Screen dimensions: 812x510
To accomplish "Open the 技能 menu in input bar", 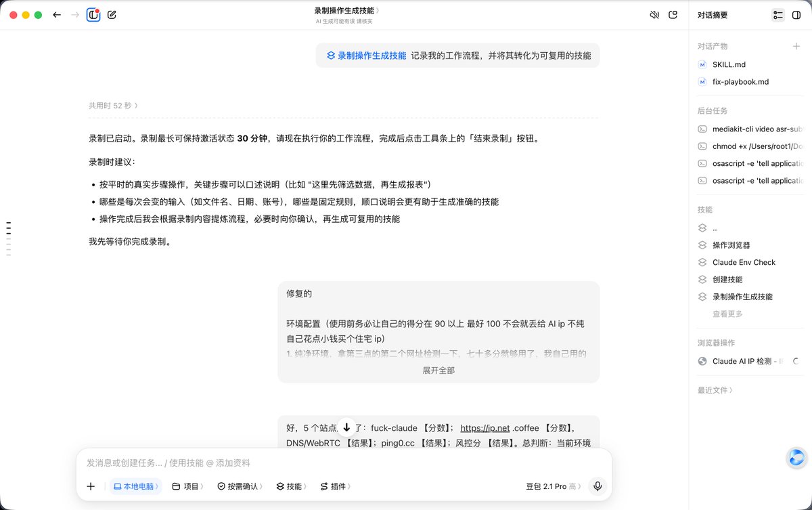I will [291, 486].
